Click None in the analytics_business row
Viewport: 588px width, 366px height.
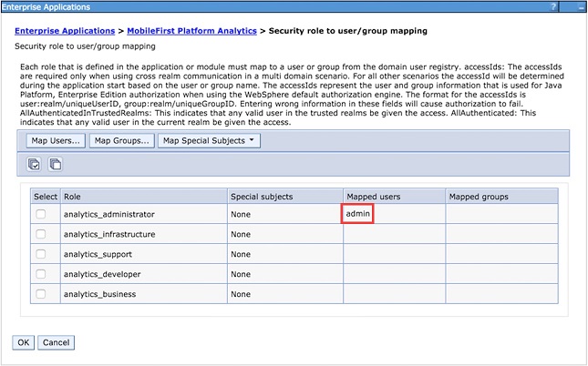(241, 294)
